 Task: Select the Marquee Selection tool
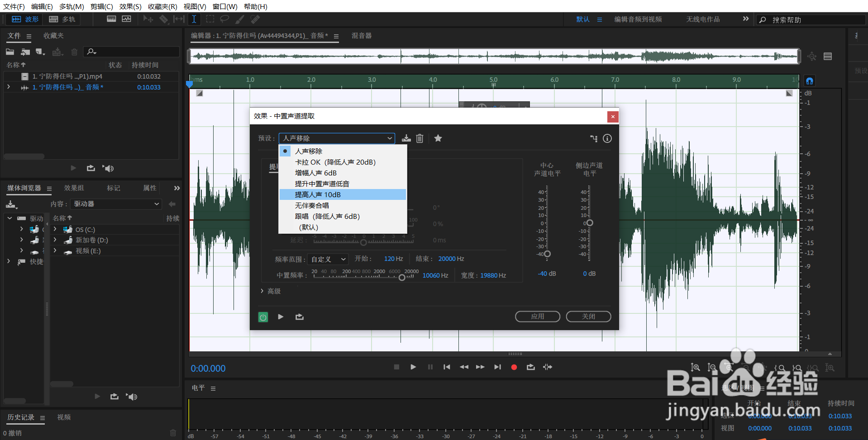point(210,19)
